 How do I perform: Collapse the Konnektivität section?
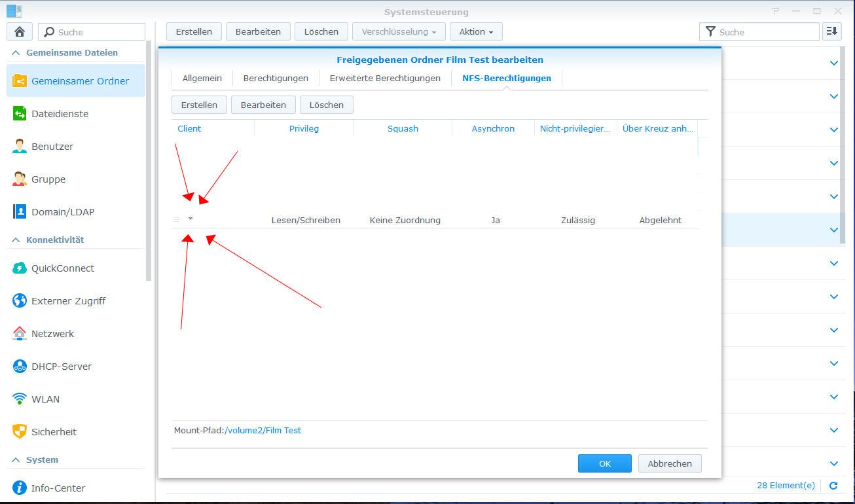coord(16,240)
